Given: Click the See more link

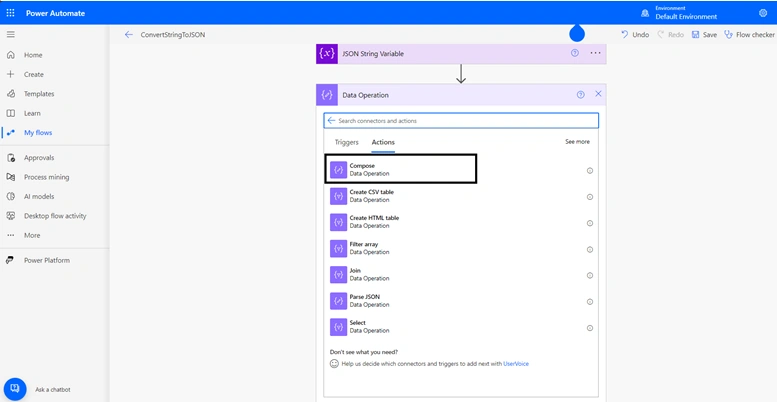Looking at the screenshot, I should 577,142.
